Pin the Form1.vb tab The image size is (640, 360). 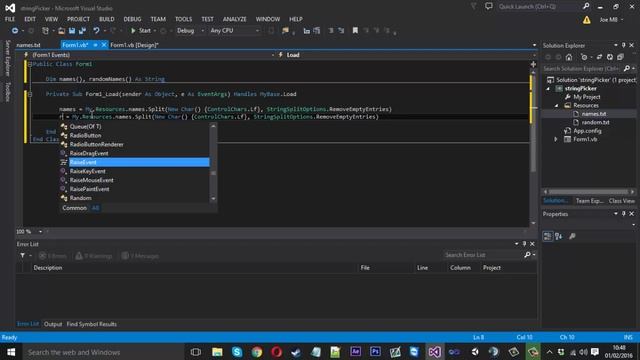[x=95, y=45]
